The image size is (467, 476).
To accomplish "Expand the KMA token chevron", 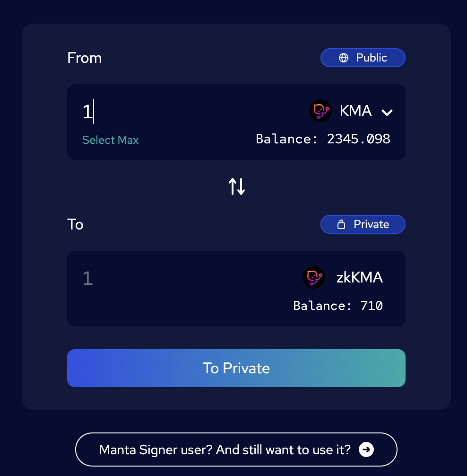I will pyautogui.click(x=387, y=113).
